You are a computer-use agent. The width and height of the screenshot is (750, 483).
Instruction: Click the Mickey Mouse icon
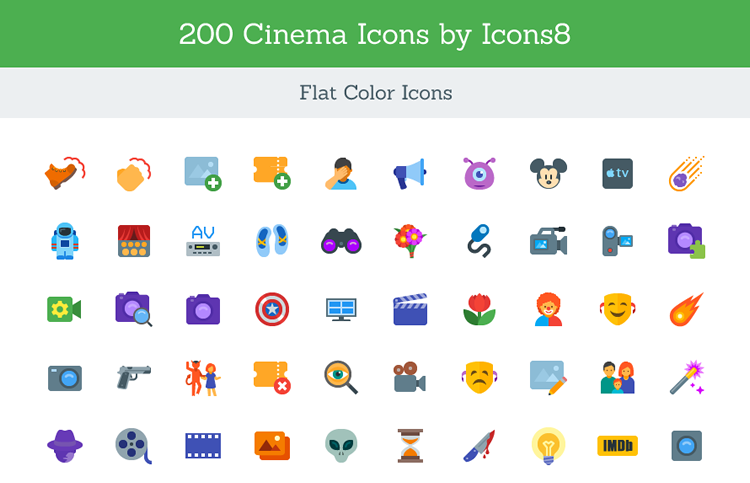coord(548,174)
